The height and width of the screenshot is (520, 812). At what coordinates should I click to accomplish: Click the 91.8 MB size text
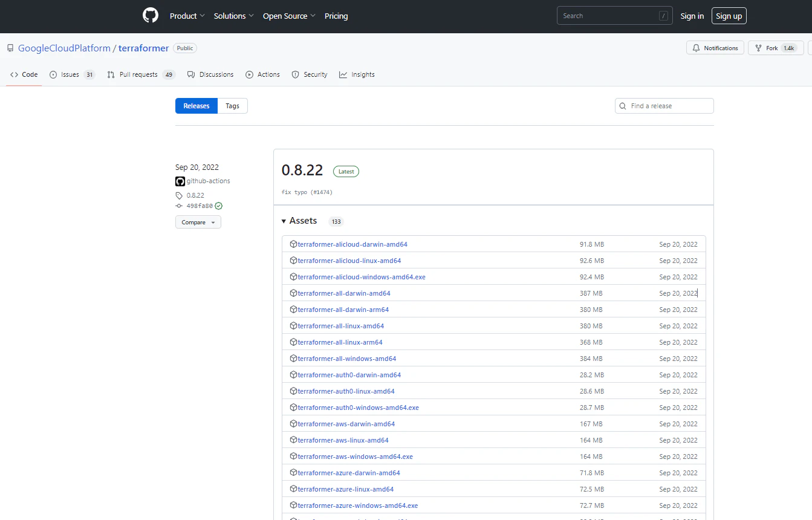point(592,244)
